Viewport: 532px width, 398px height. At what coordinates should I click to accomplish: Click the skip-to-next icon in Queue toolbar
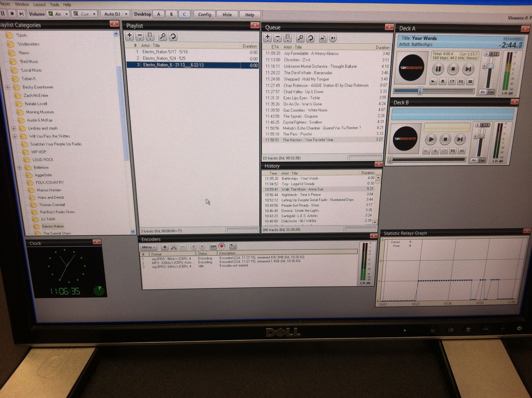pos(333,38)
